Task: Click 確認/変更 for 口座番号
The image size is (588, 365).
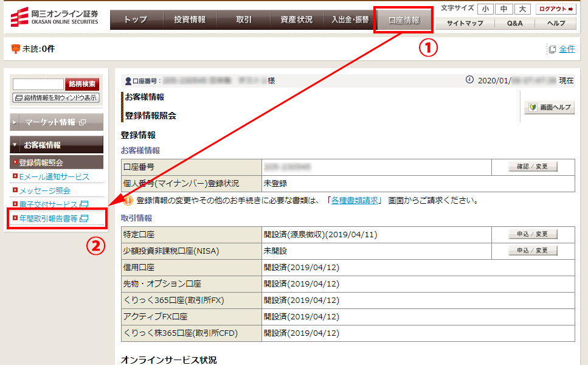Action: pyautogui.click(x=533, y=167)
